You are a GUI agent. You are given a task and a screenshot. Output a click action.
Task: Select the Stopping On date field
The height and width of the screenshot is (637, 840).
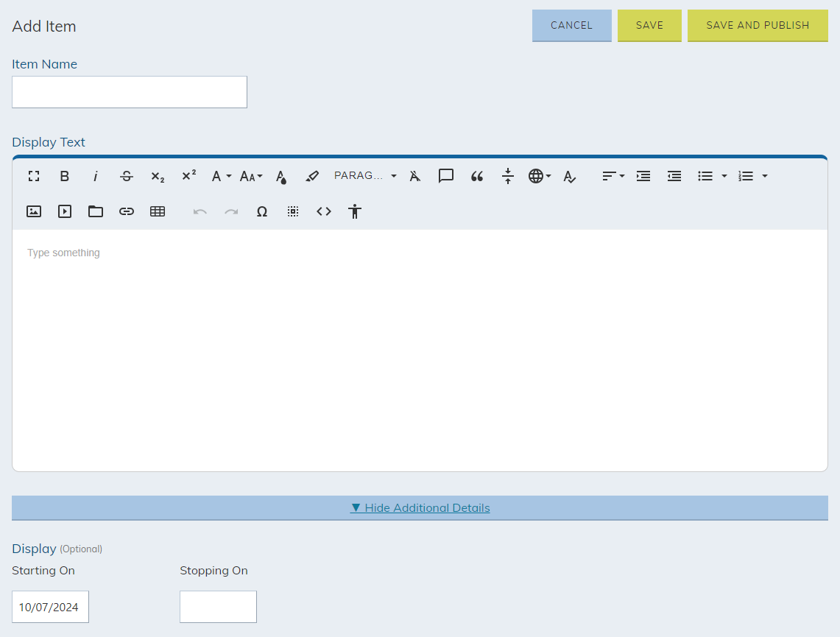coord(218,607)
